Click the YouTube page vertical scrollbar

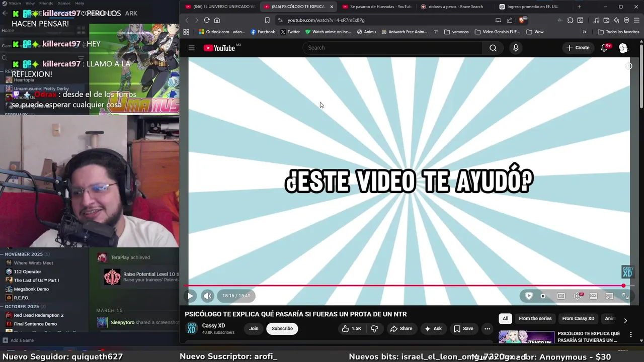641,75
